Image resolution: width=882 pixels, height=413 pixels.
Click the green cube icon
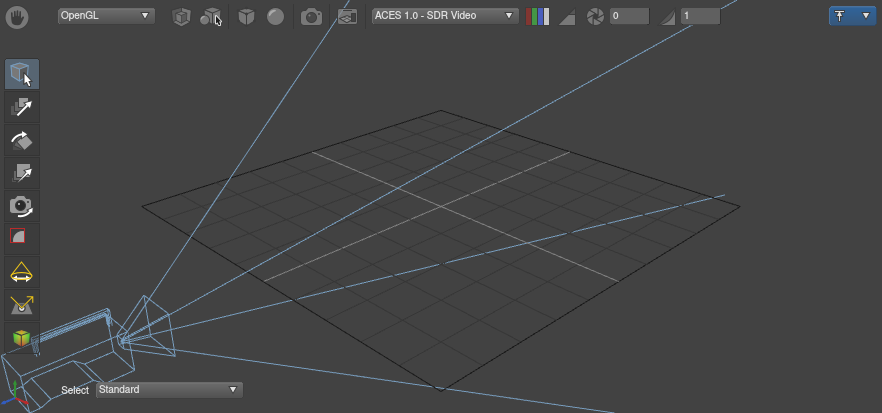tap(21, 338)
